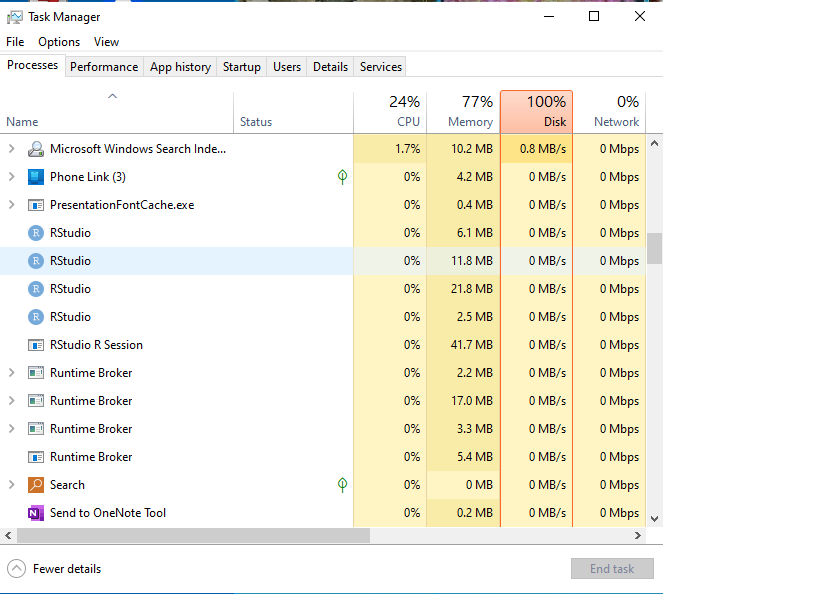Click the horizontal scrollbar right arrow
The height and width of the screenshot is (594, 819).
pyautogui.click(x=638, y=535)
